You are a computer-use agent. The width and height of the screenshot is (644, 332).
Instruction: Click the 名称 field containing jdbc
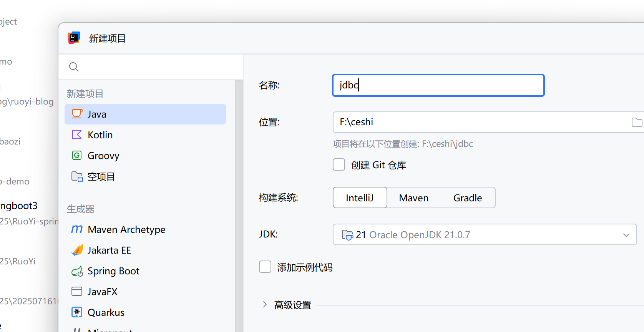click(x=438, y=85)
